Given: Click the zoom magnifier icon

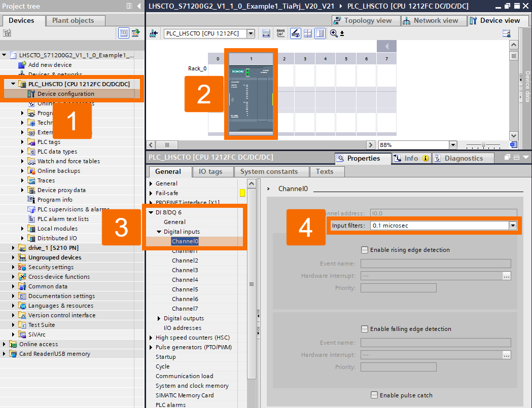Looking at the screenshot, I should point(334,33).
